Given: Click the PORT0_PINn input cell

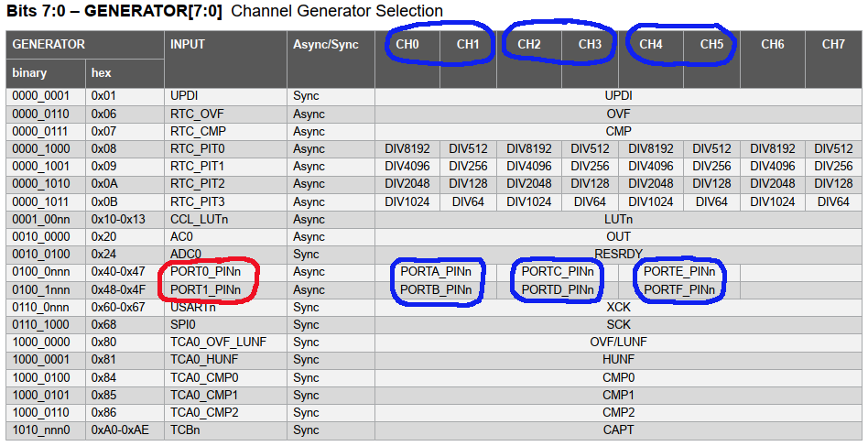Looking at the screenshot, I should [x=226, y=272].
